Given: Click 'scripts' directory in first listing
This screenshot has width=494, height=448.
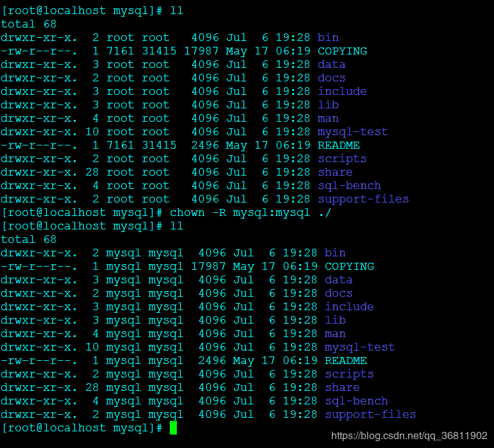Looking at the screenshot, I should [x=342, y=158].
